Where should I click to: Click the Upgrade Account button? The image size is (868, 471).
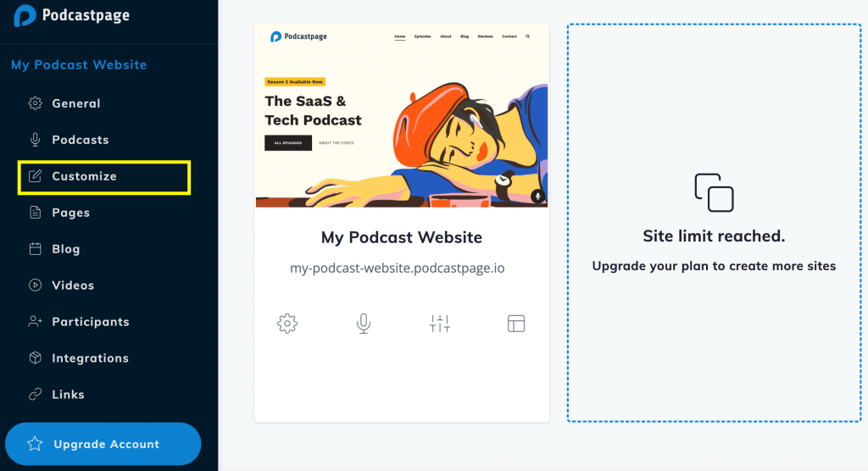[x=103, y=444]
